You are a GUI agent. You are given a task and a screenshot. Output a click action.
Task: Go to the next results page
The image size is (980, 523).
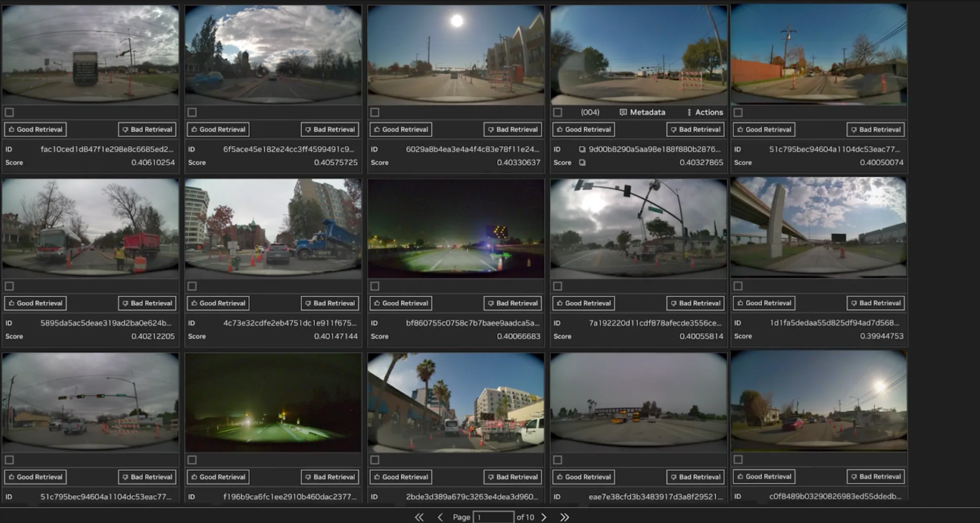(544, 517)
